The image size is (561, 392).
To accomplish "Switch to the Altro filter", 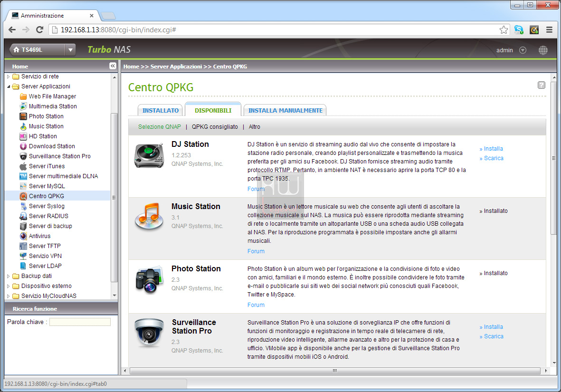I will (255, 127).
